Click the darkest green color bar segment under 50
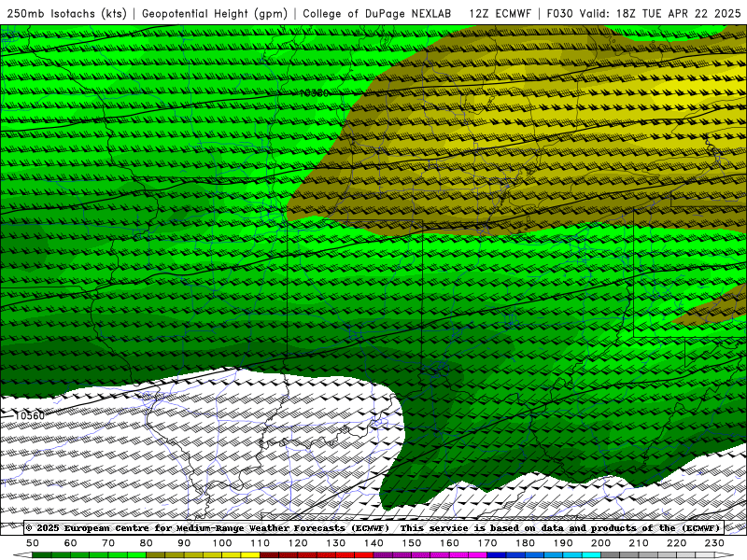 coord(42,555)
